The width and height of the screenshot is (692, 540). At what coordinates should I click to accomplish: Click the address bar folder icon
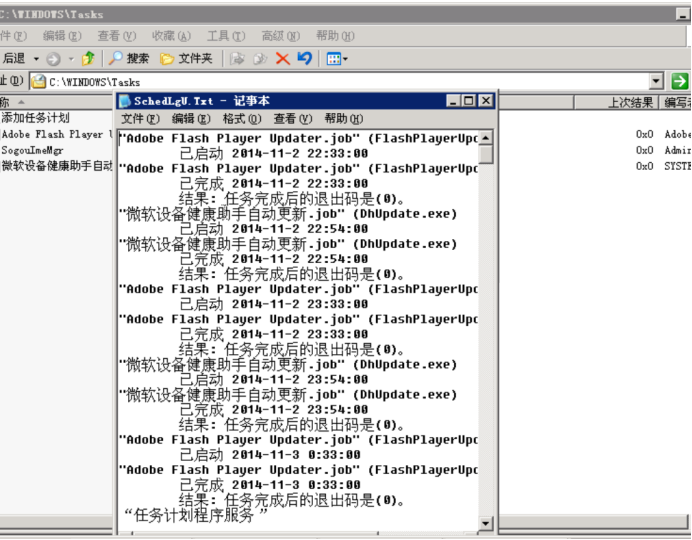pos(39,82)
